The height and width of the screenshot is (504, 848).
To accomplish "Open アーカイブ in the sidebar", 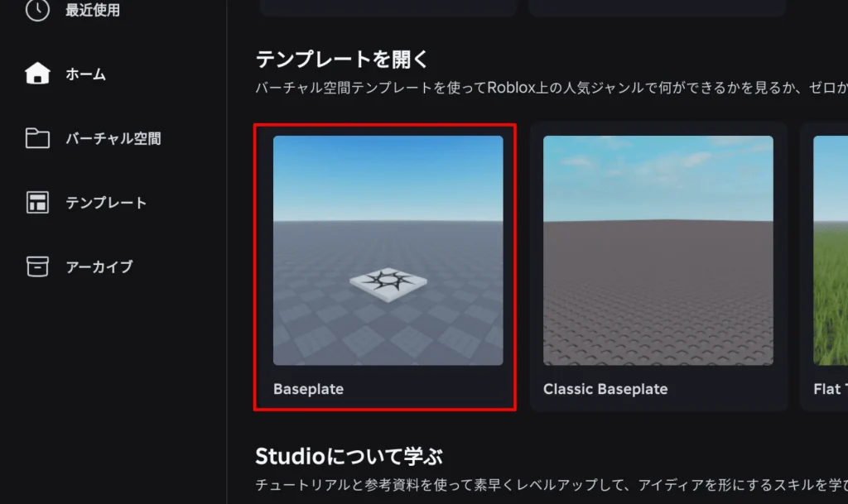I will point(99,266).
